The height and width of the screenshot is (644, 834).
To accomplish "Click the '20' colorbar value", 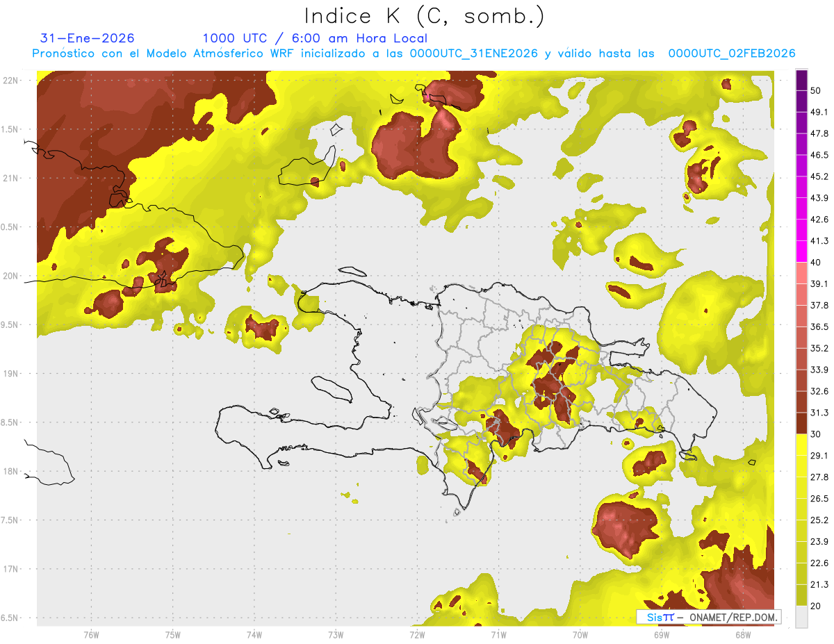I will 816,606.
